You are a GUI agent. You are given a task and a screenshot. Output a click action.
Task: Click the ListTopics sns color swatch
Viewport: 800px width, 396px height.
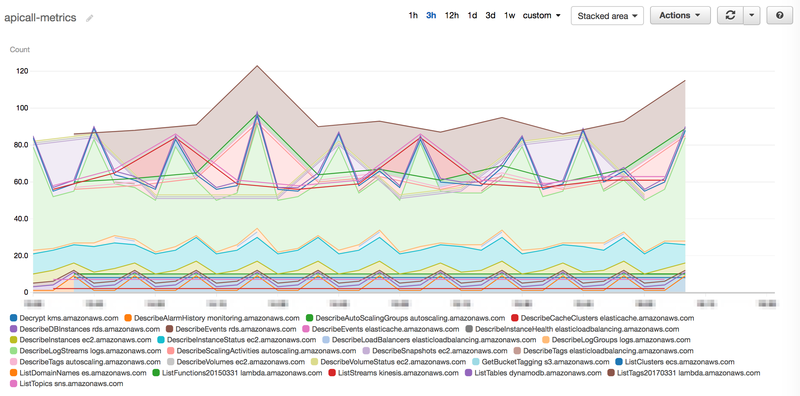[x=13, y=384]
